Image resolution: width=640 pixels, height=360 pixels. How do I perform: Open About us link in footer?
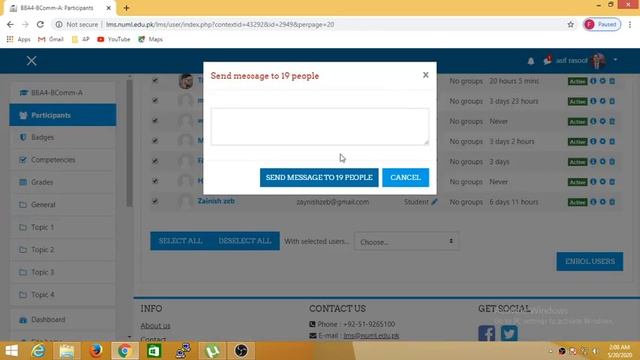pyautogui.click(x=156, y=326)
